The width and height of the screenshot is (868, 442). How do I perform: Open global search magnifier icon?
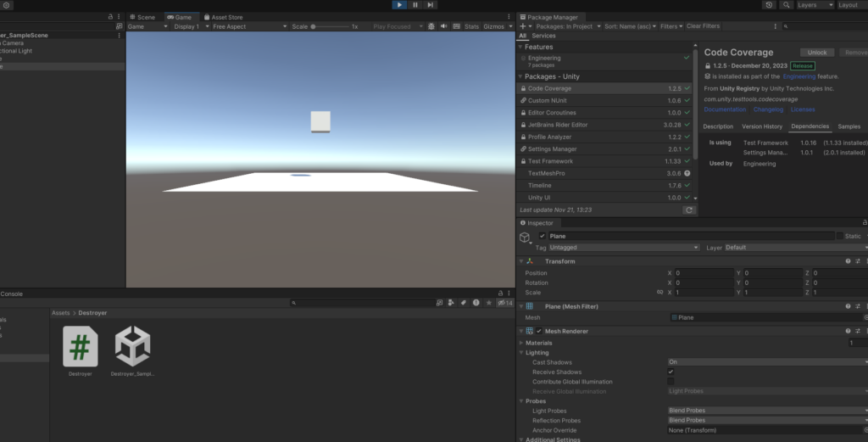tap(786, 5)
